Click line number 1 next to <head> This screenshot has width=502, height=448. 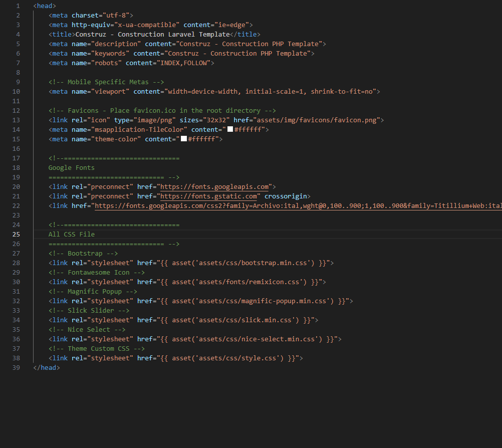click(x=18, y=6)
